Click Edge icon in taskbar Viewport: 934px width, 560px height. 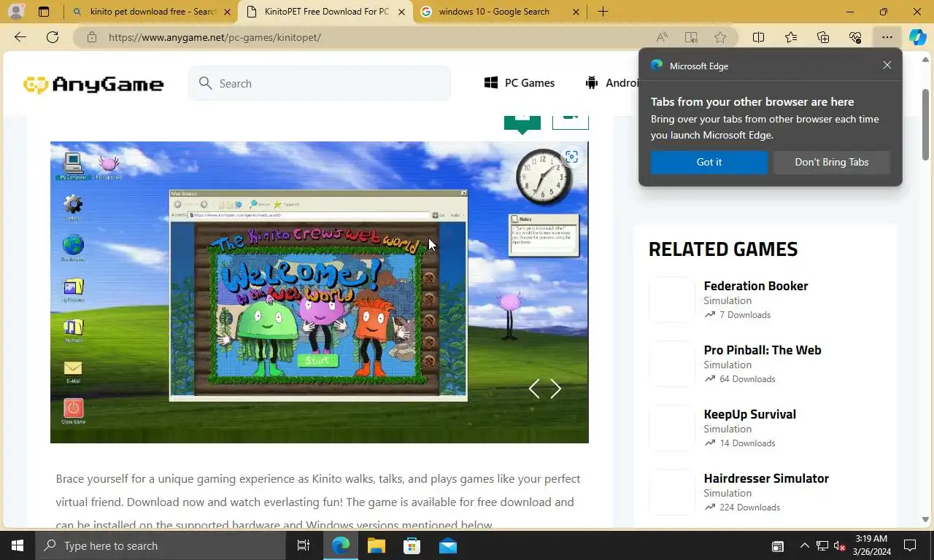(340, 545)
